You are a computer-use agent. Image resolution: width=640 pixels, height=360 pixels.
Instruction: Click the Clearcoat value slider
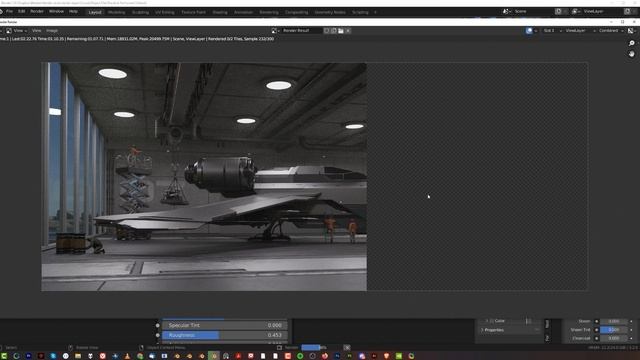point(613,338)
